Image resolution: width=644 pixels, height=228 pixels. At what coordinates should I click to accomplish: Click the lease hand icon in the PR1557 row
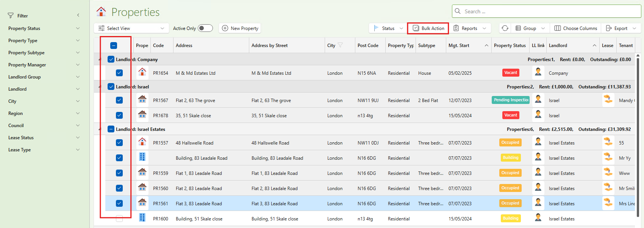608,142
